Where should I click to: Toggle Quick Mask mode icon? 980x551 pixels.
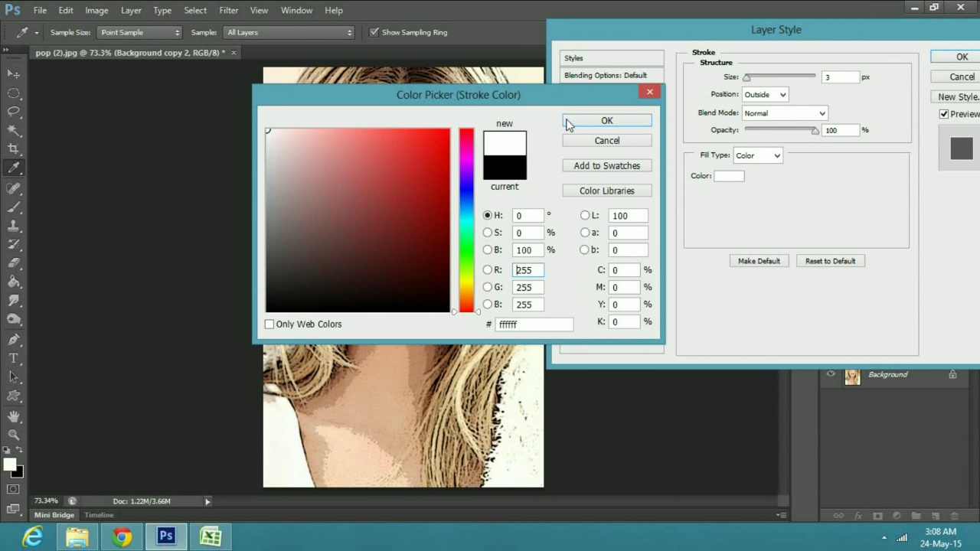coord(14,489)
